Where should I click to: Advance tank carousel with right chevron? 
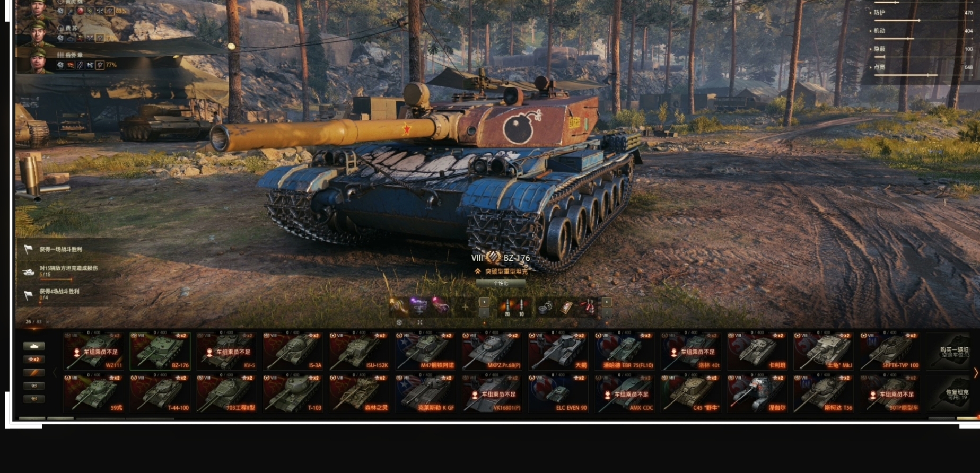(x=975, y=373)
